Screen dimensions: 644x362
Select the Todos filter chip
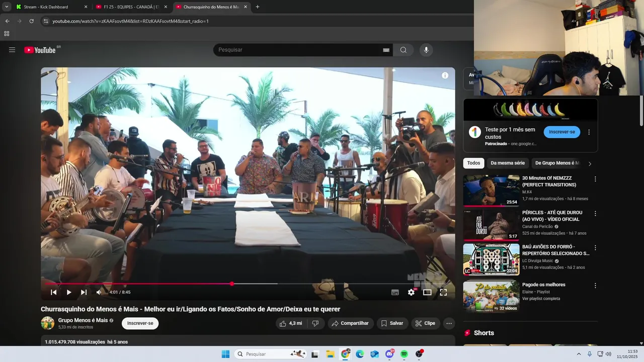(x=473, y=163)
